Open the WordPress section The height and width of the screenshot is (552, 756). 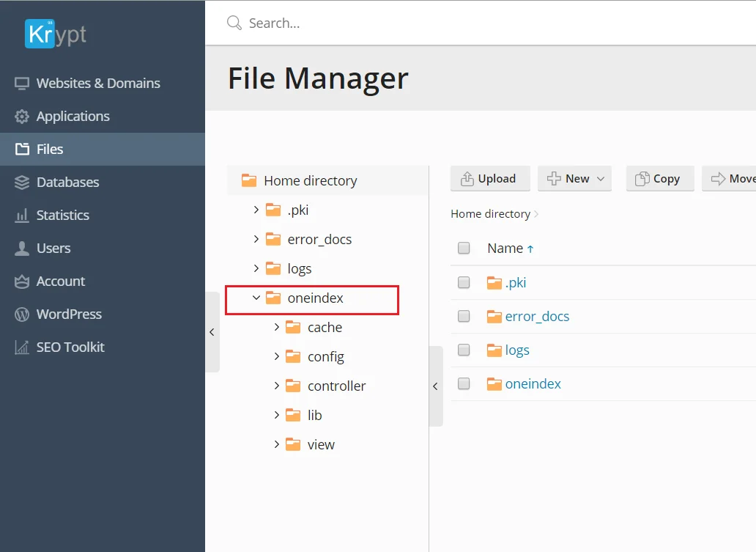[x=103, y=314]
